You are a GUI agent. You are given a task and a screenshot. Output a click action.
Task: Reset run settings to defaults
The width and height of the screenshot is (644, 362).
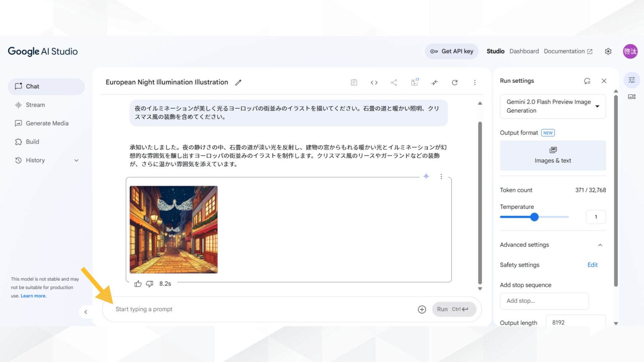587,81
